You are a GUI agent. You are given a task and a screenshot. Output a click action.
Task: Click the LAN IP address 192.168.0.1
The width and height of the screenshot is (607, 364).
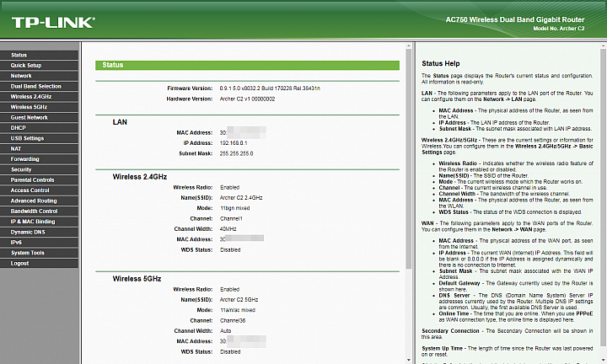pyautogui.click(x=234, y=143)
